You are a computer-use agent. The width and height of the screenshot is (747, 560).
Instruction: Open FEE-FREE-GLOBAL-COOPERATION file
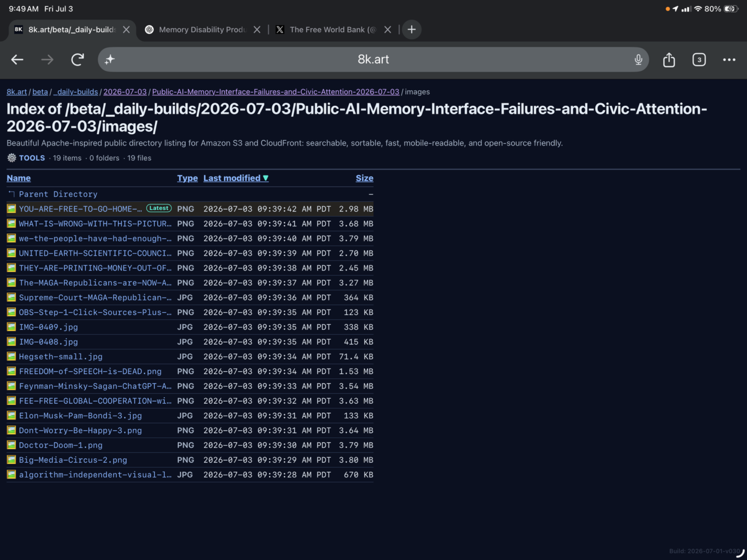click(95, 401)
